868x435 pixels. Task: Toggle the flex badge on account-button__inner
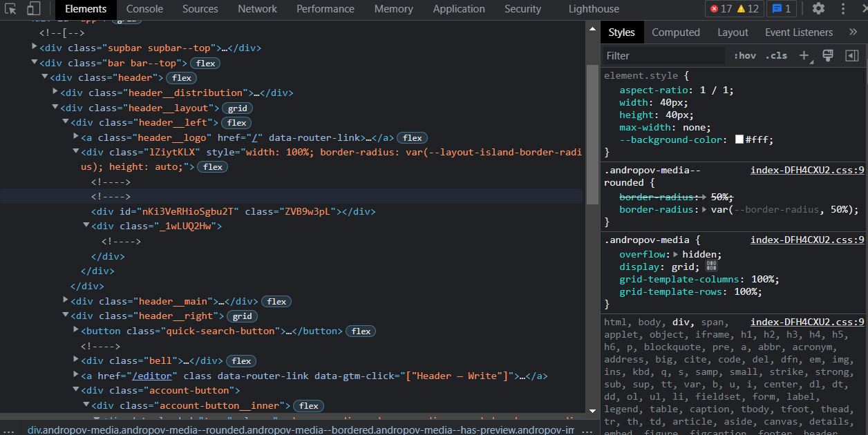point(309,406)
